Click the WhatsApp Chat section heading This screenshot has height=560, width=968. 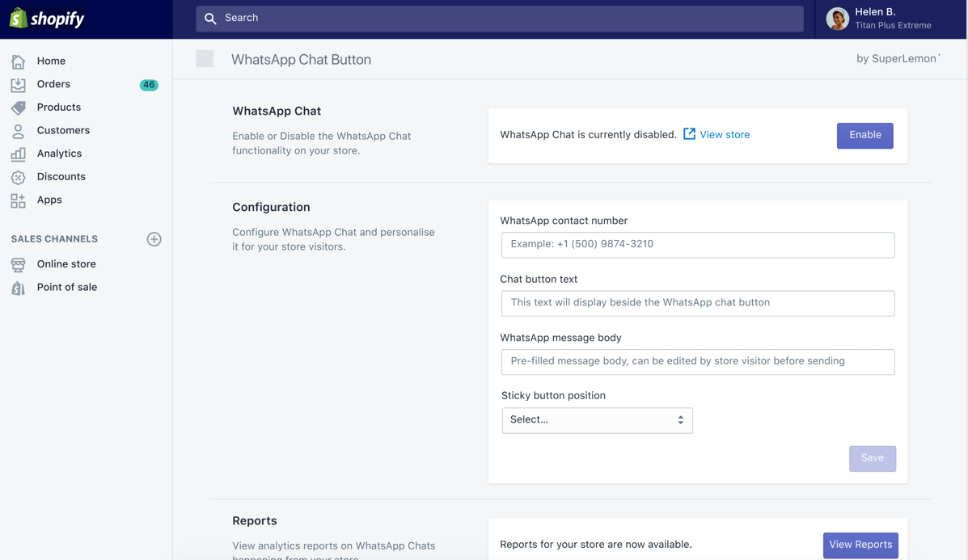(x=277, y=111)
